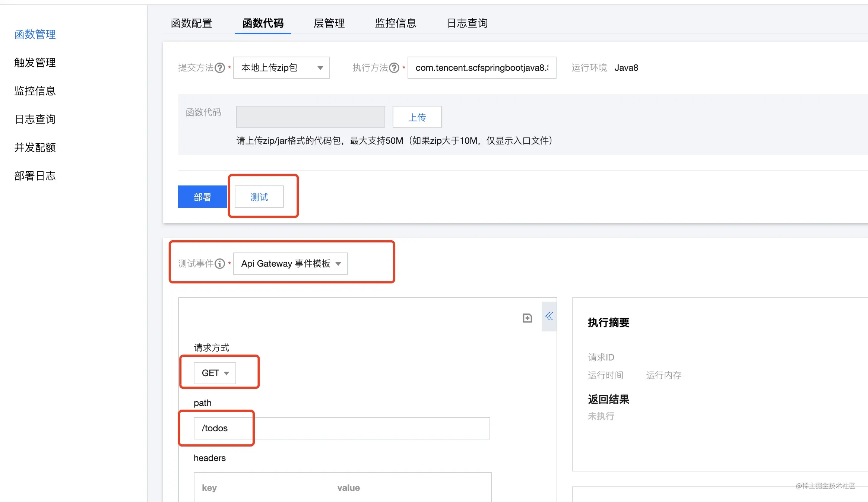Click the 测试 button
This screenshot has height=502, width=868.
[259, 197]
